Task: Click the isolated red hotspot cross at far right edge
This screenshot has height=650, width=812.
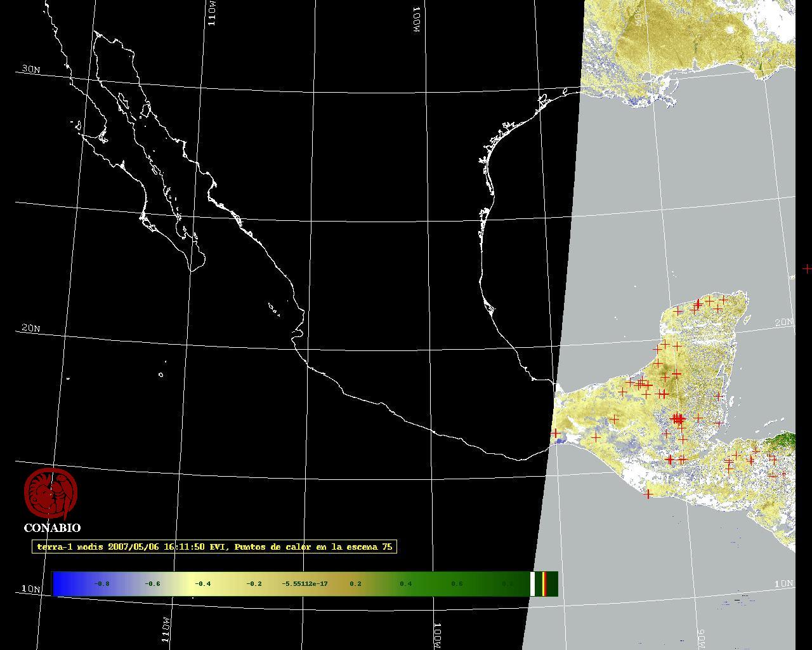Action: tap(806, 269)
